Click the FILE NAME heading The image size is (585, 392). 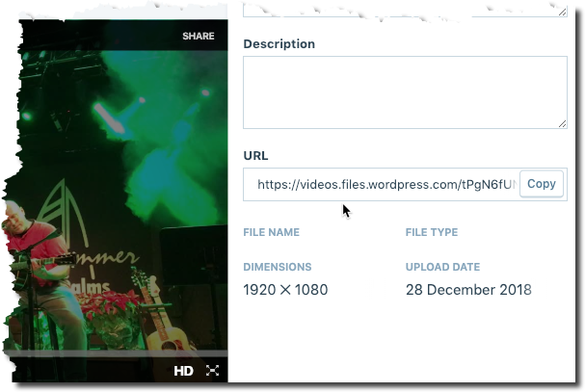(x=271, y=232)
